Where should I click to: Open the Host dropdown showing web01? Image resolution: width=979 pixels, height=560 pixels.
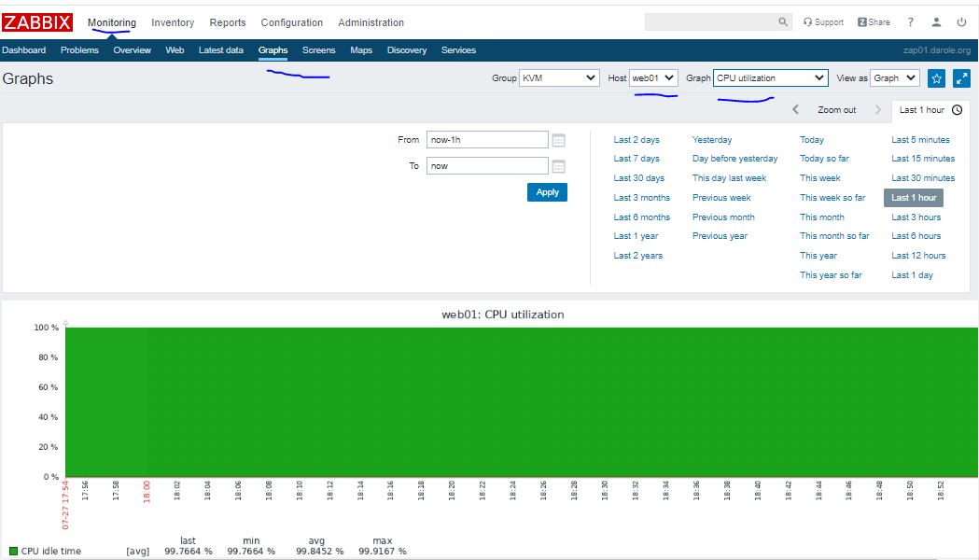pyautogui.click(x=653, y=78)
